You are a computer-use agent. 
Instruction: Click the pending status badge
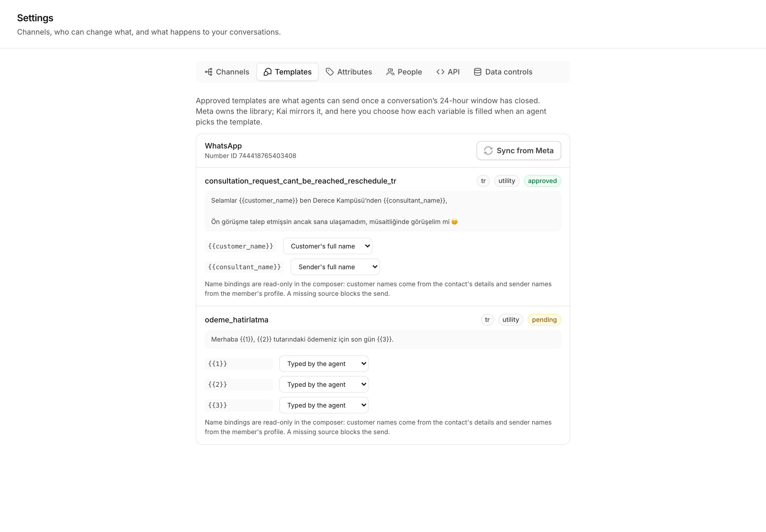(544, 320)
